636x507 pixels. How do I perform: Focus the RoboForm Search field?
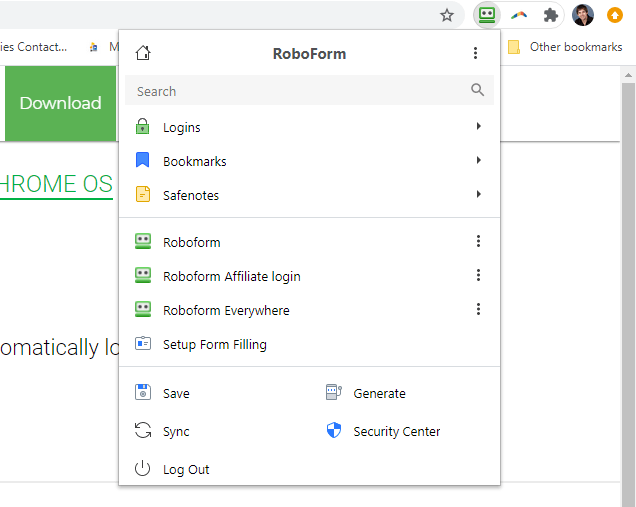coord(309,90)
